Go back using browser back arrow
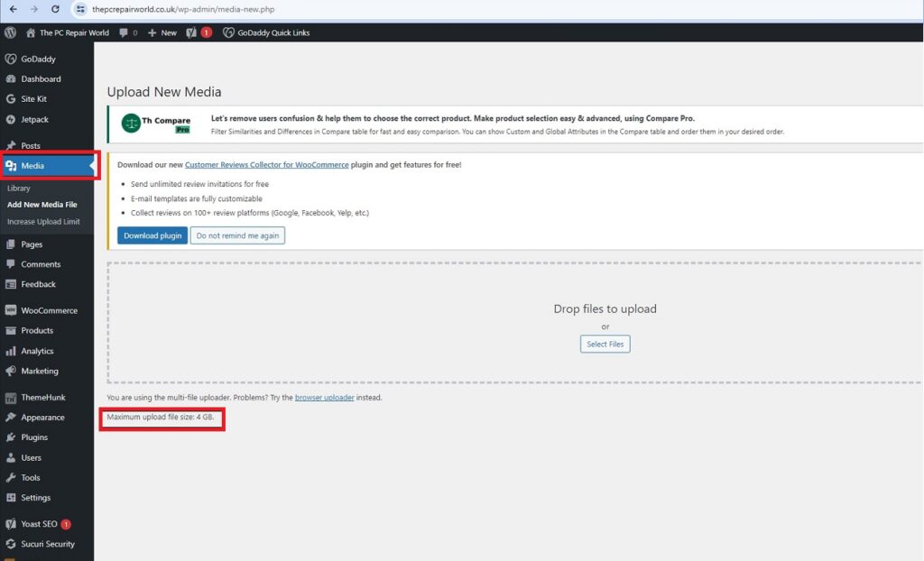 (x=13, y=9)
